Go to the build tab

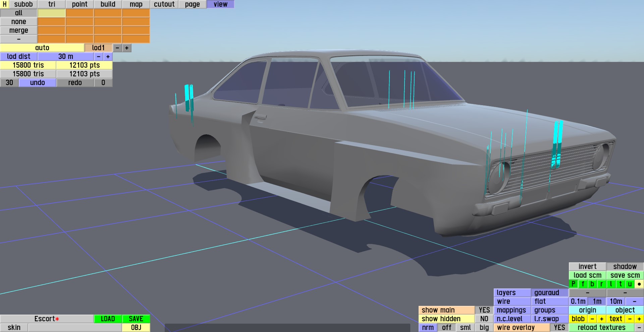coord(108,4)
